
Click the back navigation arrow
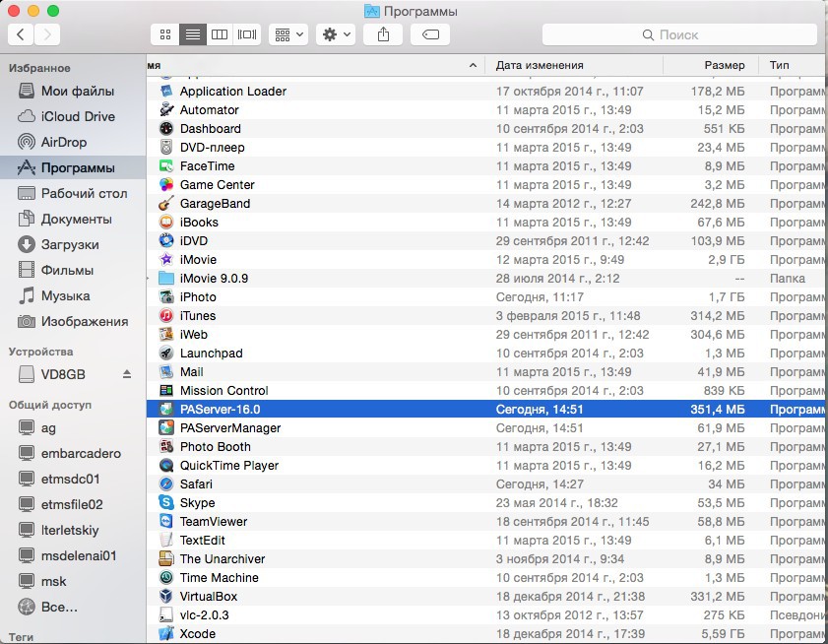click(20, 33)
